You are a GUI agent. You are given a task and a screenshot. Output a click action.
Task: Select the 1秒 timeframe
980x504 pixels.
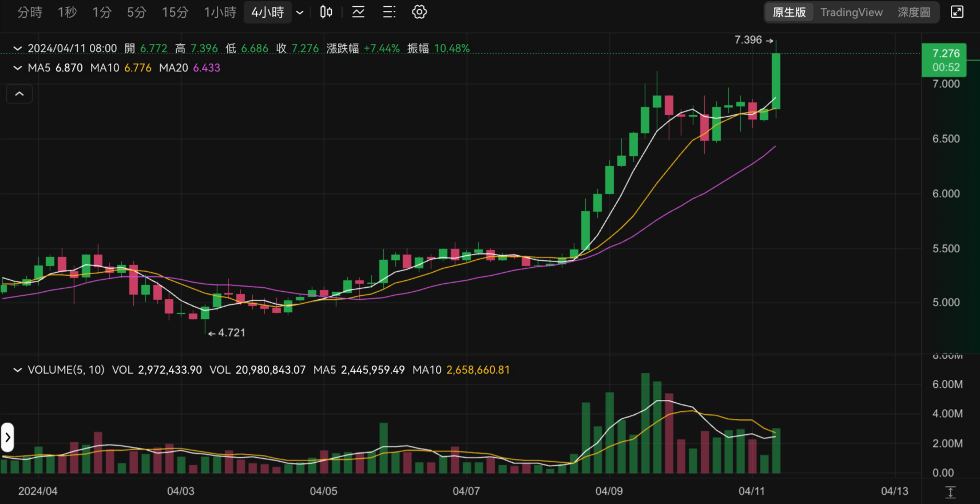(x=68, y=12)
